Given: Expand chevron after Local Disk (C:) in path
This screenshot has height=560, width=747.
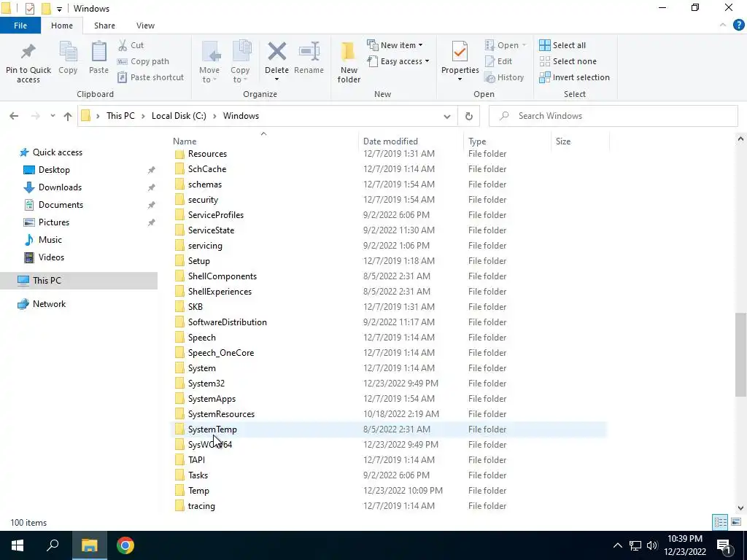Looking at the screenshot, I should tap(215, 116).
